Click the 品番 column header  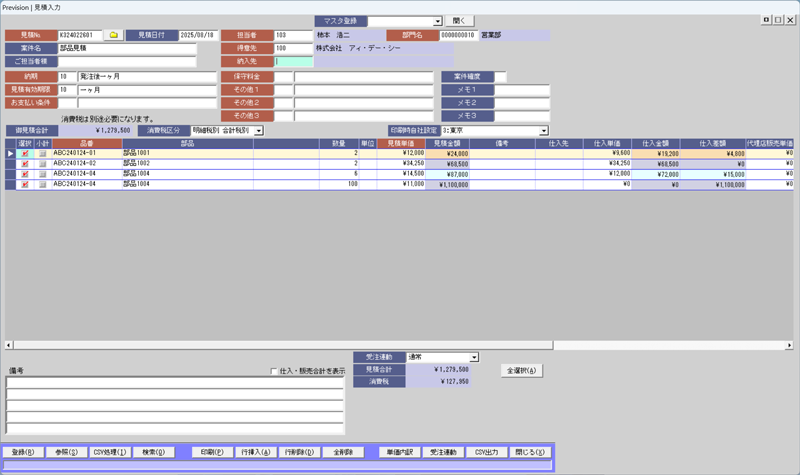coord(86,143)
